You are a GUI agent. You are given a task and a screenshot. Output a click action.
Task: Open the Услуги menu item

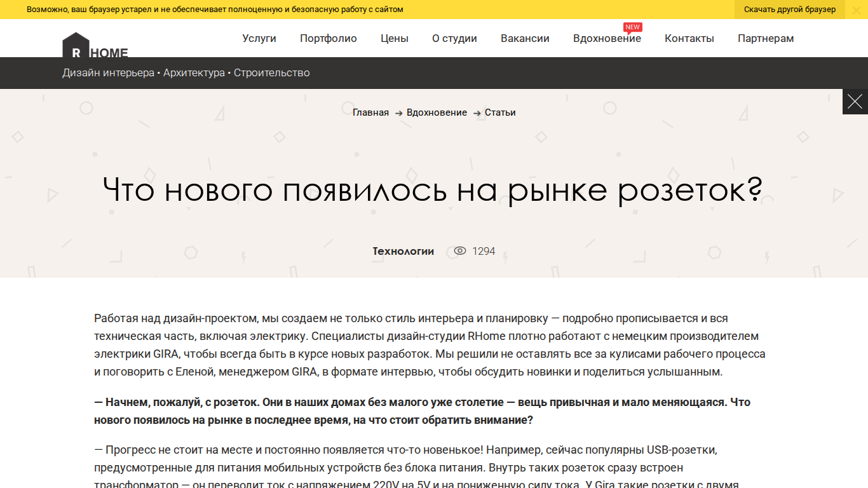259,38
